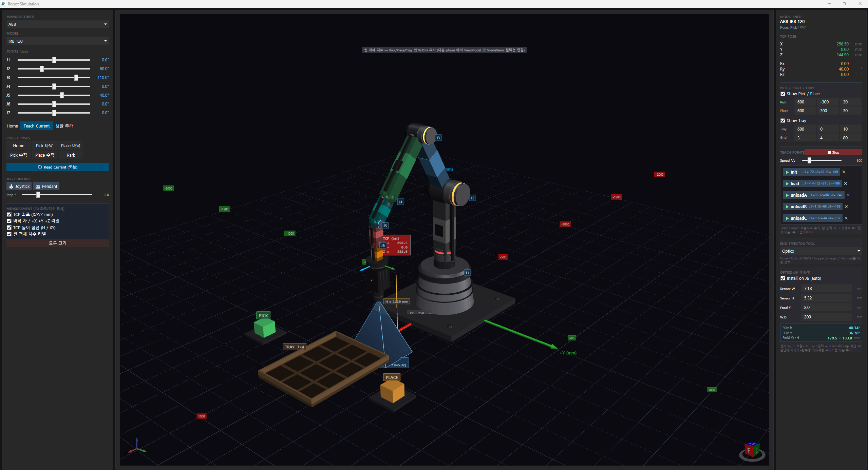Open the Pendant jog control
868x470 pixels.
tap(46, 186)
